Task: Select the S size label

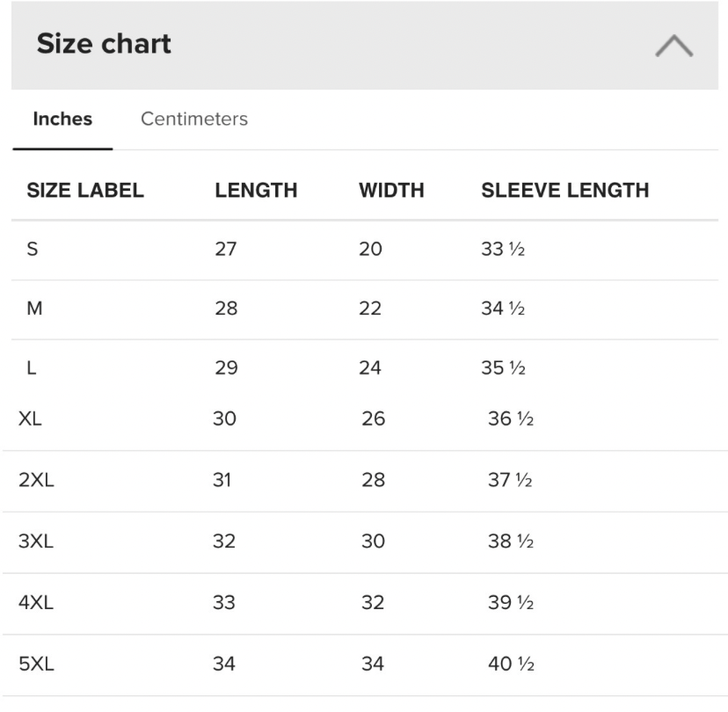Action: 33,249
